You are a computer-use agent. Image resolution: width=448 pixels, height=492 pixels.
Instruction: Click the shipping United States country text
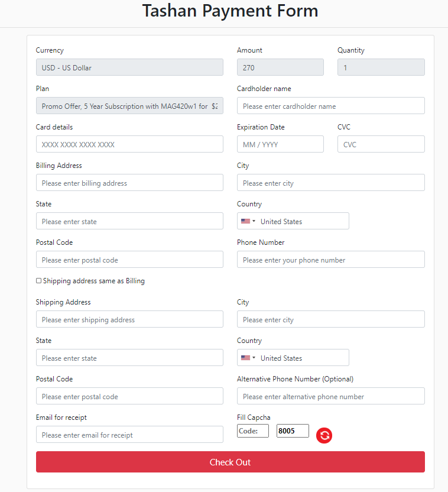(281, 358)
